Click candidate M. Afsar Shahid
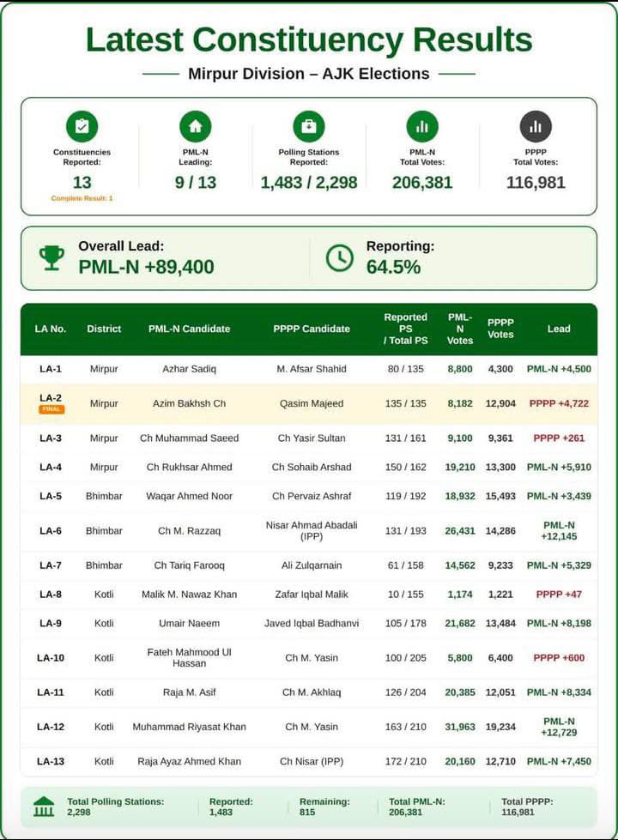This screenshot has height=840, width=618. 312,369
